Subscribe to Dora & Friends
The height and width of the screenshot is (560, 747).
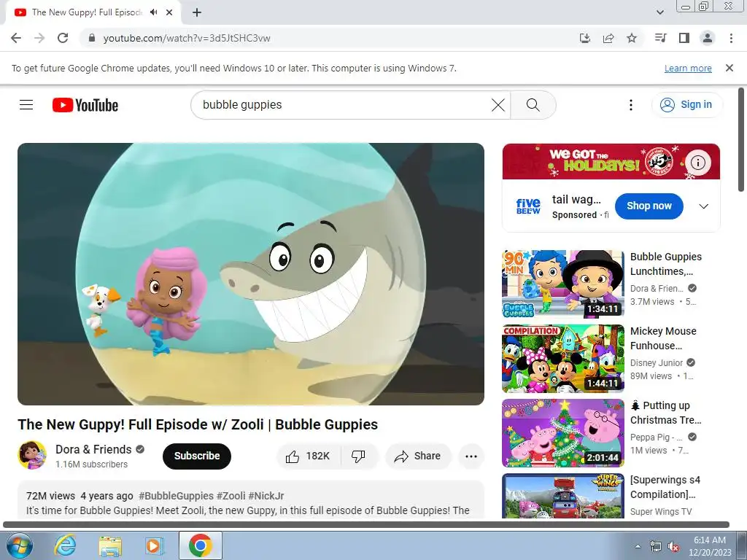point(197,456)
